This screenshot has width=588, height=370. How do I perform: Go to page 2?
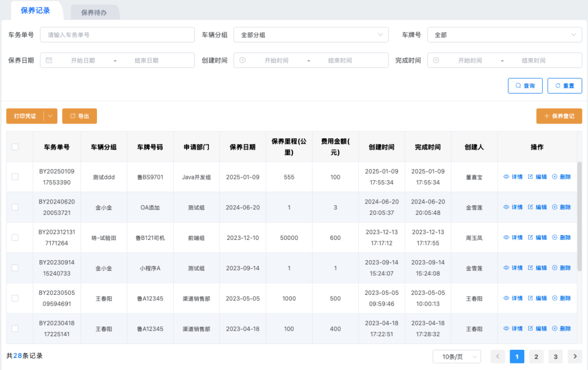coord(536,356)
